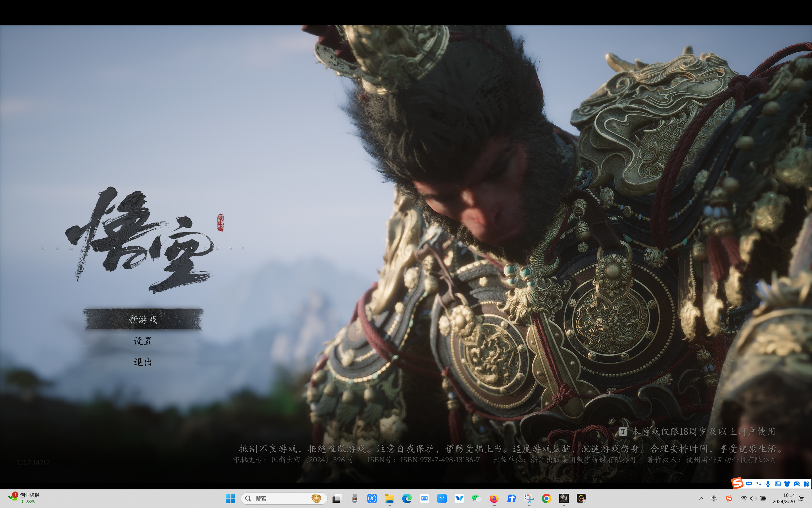Open the blue laptop-icon taskbar app

pyautogui.click(x=425, y=498)
